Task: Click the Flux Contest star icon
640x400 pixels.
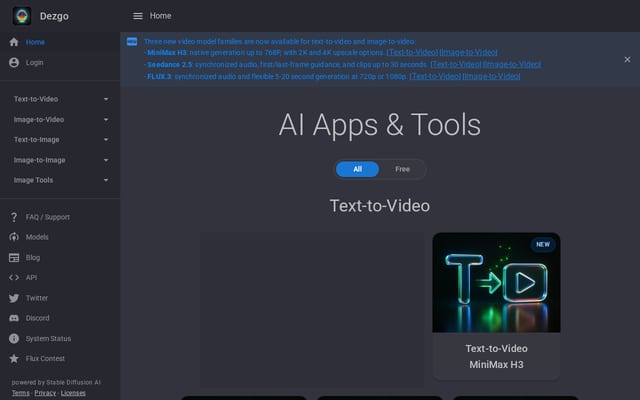Action: pyautogui.click(x=14, y=358)
